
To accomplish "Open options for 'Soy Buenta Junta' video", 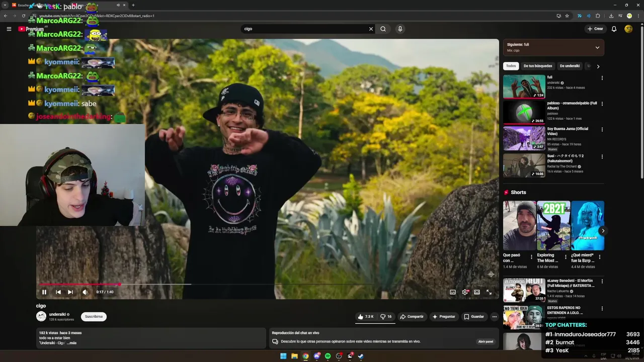I will 602,129.
